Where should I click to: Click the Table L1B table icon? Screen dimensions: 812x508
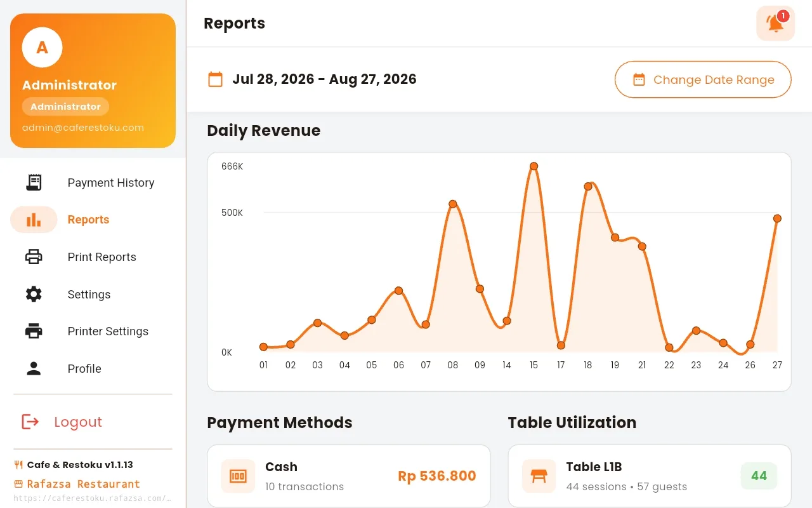[539, 476]
